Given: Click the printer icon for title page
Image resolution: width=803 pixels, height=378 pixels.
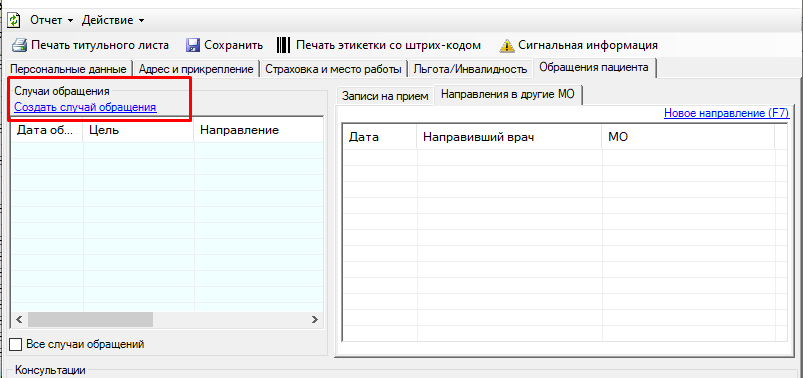Looking at the screenshot, I should point(19,45).
